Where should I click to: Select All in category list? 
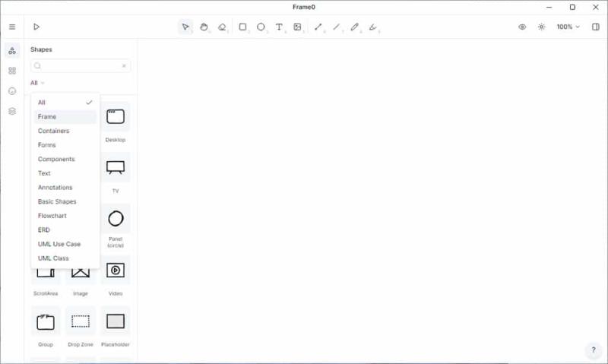65,103
